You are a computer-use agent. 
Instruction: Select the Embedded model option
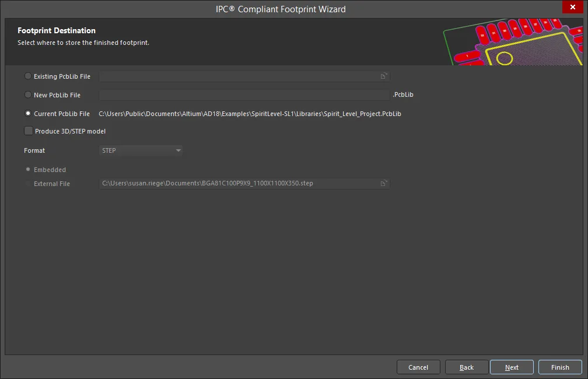[x=28, y=170]
